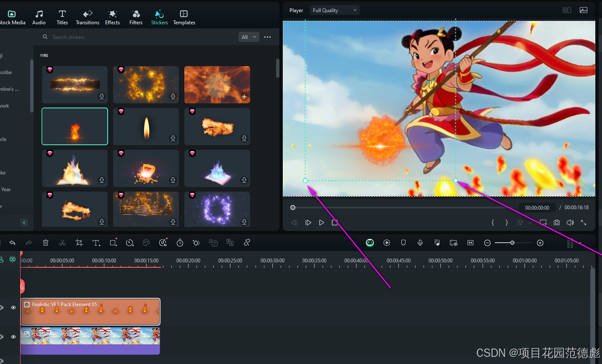Add the orange fire burst sticker with plus
The image size is (602, 364).
pyautogui.click(x=244, y=97)
